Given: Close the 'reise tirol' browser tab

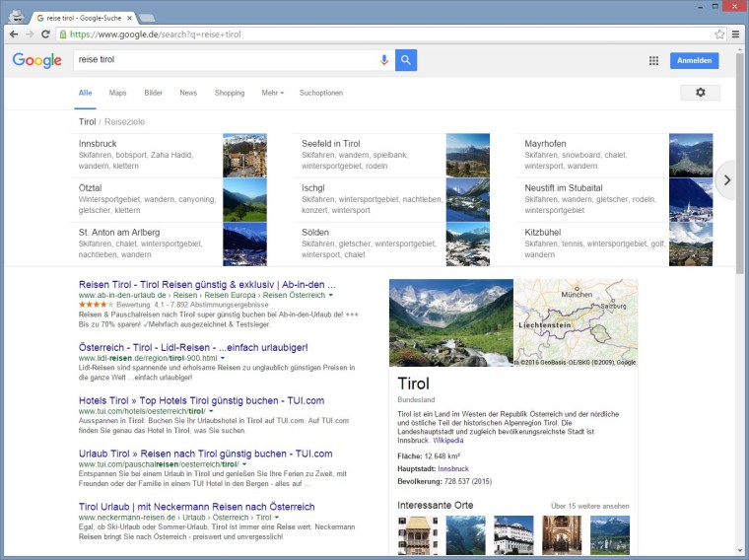Looking at the screenshot, I should coord(129,18).
